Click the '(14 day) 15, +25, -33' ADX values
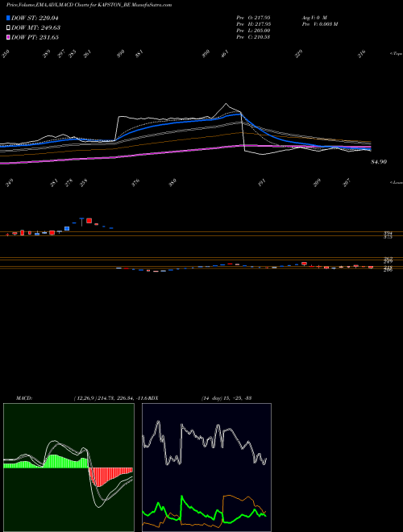Screen dimensions: 403x532 click(226, 398)
